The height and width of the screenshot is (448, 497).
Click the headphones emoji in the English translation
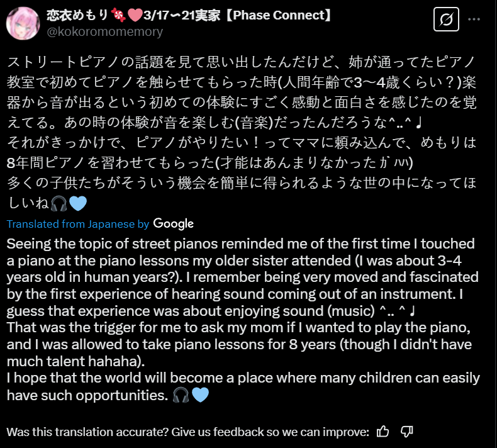pyautogui.click(x=181, y=395)
